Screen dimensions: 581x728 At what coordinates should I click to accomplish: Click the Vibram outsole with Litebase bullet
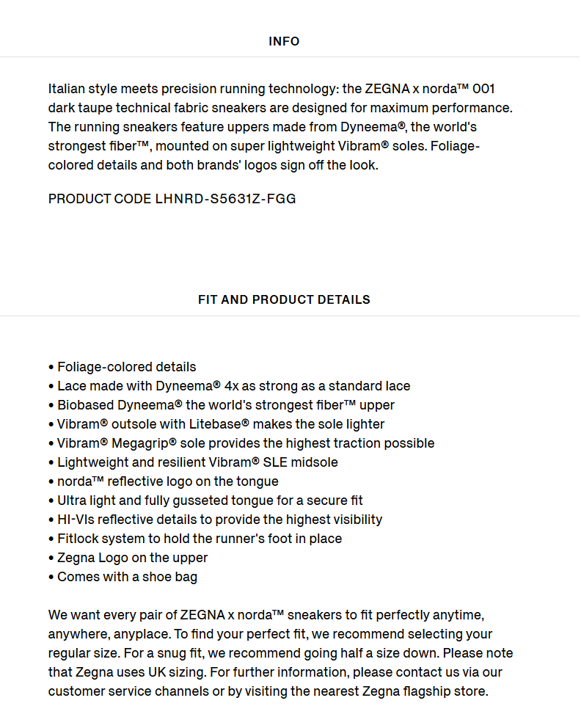click(216, 424)
